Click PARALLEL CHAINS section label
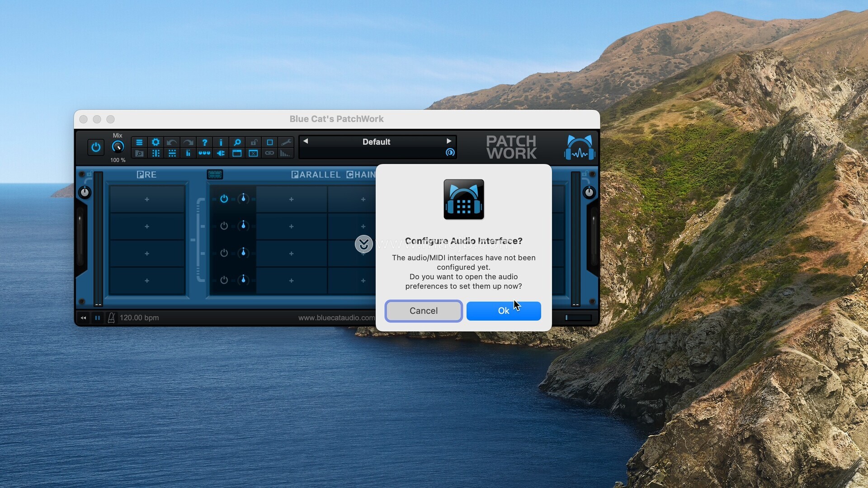868x488 pixels. [334, 174]
